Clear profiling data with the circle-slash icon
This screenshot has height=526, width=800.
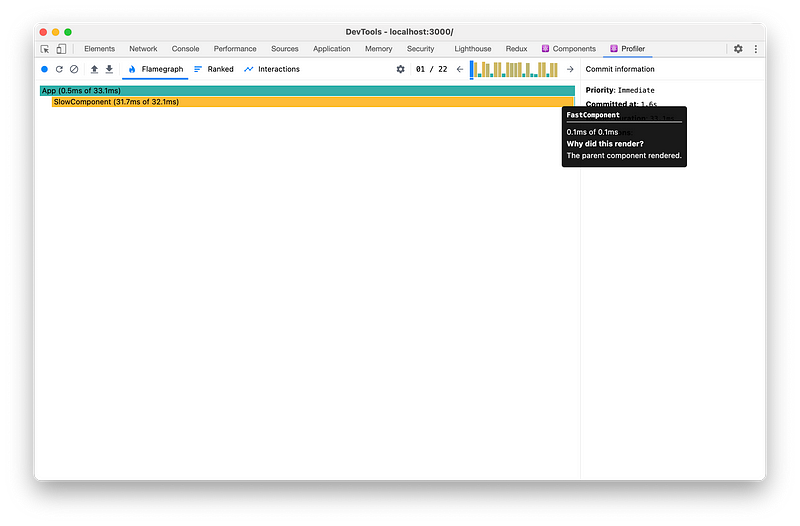point(74,69)
